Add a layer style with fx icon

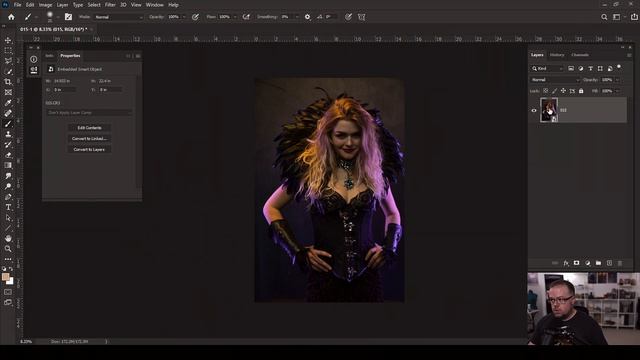[566, 263]
